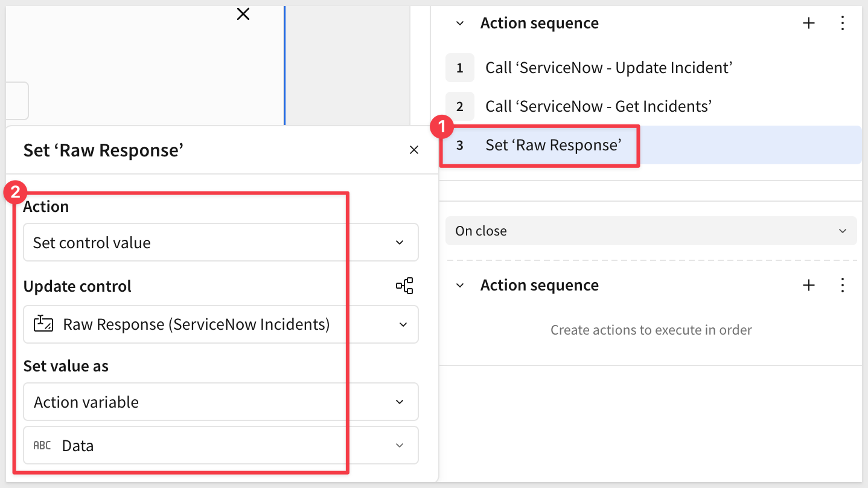This screenshot has width=868, height=488.
Task: Click the text control icon beside Raw Response
Action: [x=43, y=324]
